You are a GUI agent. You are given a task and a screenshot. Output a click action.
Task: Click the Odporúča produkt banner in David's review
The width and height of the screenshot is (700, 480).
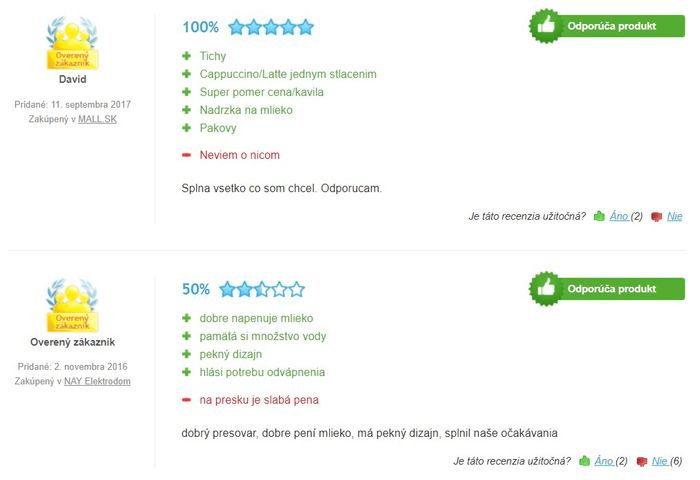pyautogui.click(x=607, y=26)
